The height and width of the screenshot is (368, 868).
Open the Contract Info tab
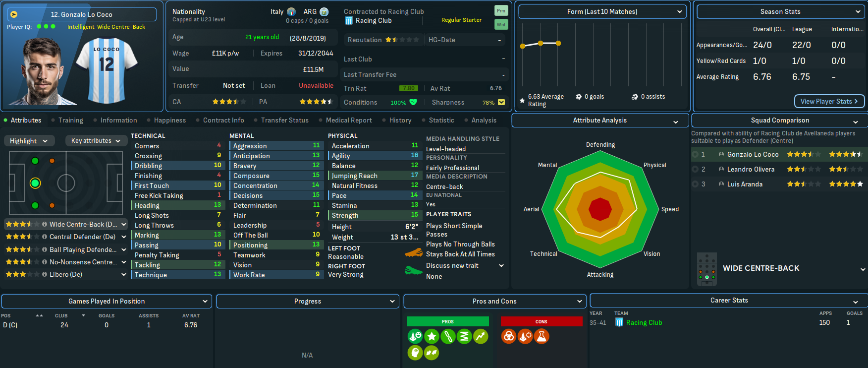click(223, 120)
